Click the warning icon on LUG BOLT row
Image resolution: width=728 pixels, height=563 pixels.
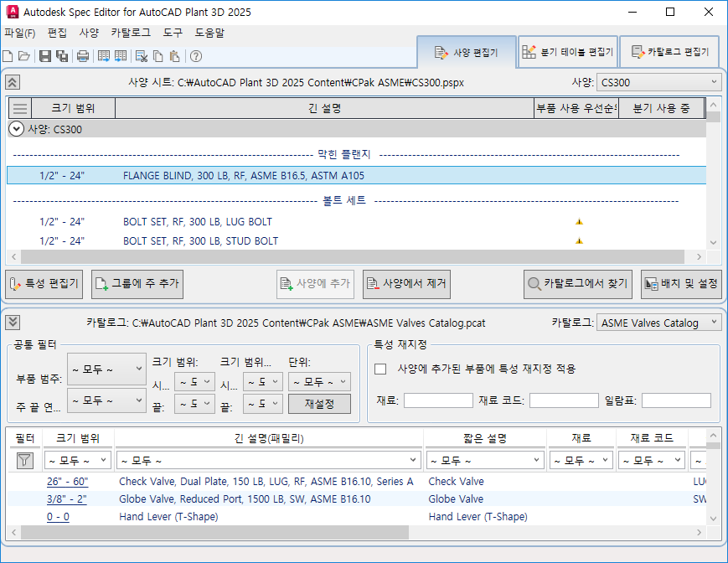coord(579,221)
